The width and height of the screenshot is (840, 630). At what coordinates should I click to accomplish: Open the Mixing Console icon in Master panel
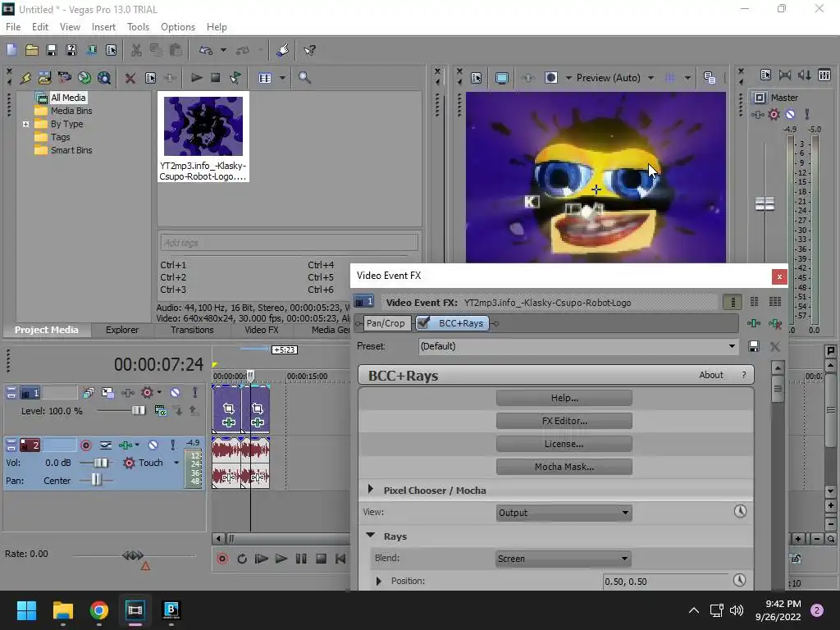click(824, 75)
